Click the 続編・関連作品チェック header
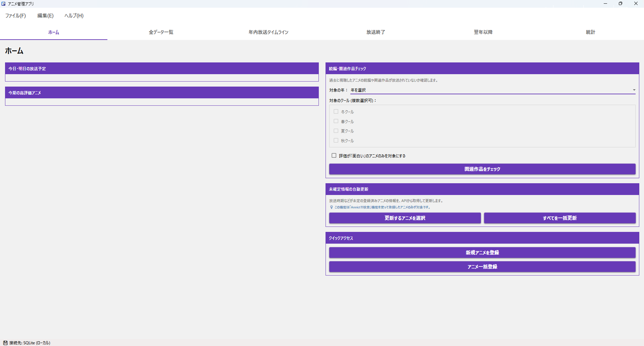Image resolution: width=644 pixels, height=346 pixels. click(x=482, y=68)
